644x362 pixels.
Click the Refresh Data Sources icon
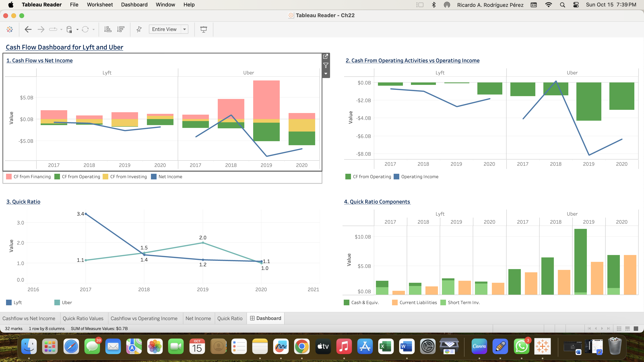pos(85,29)
